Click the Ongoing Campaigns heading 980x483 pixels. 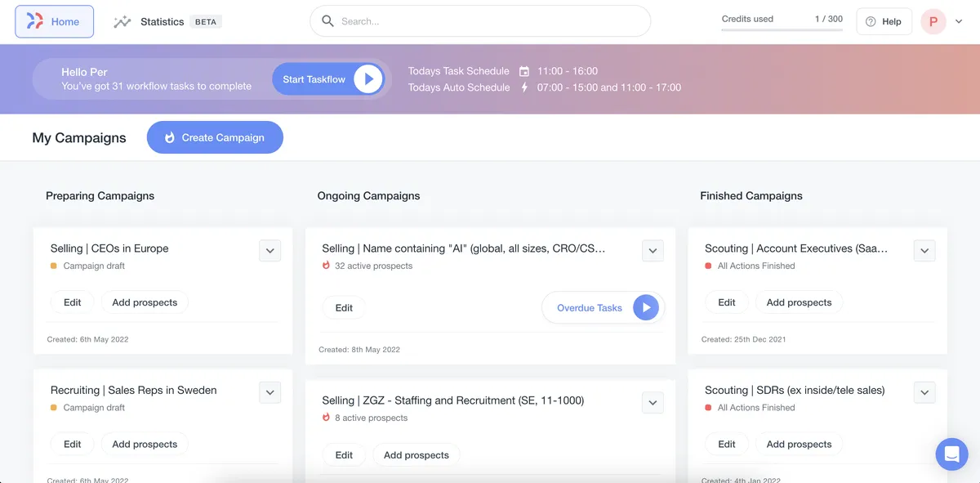368,196
